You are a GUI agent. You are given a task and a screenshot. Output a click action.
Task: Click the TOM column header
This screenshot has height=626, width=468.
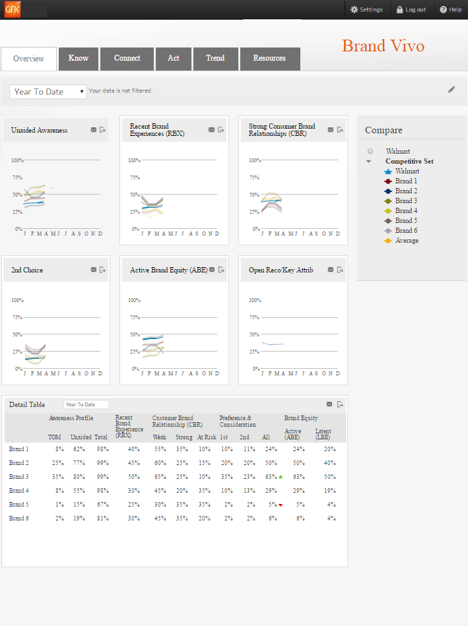(x=54, y=437)
